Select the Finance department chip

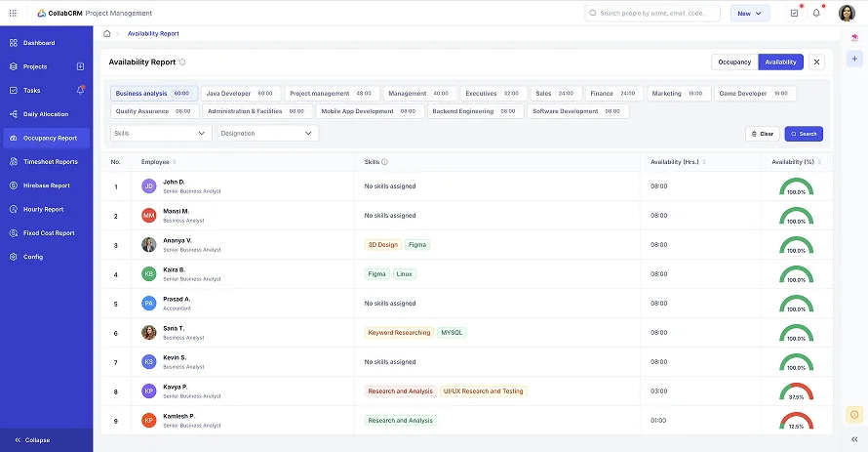613,94
